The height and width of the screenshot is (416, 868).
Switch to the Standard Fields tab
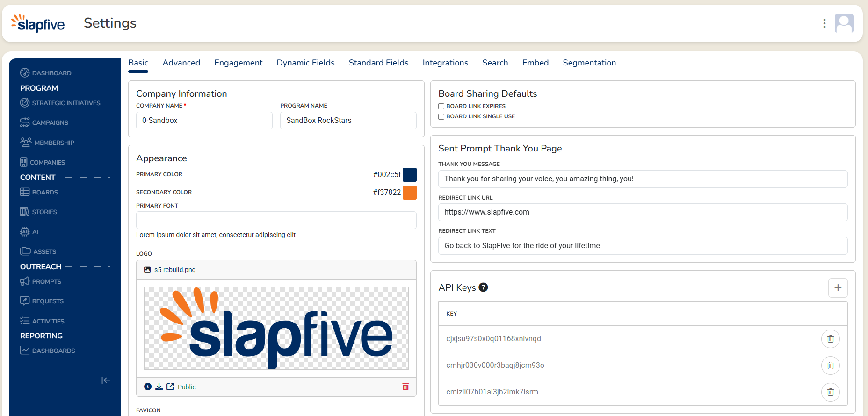379,63
